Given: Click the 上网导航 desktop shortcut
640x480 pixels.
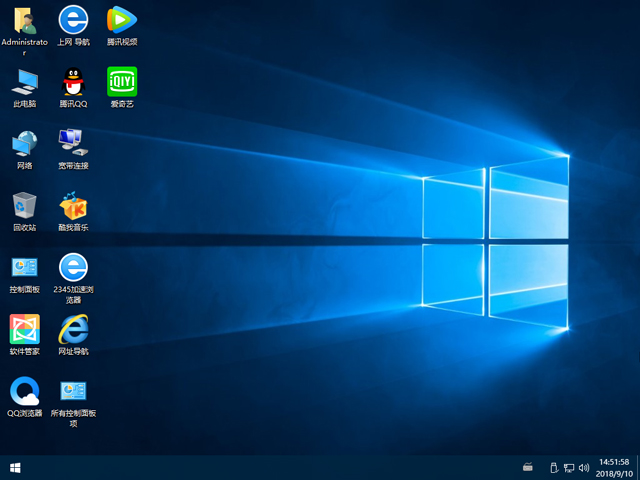Looking at the screenshot, I should [73, 20].
